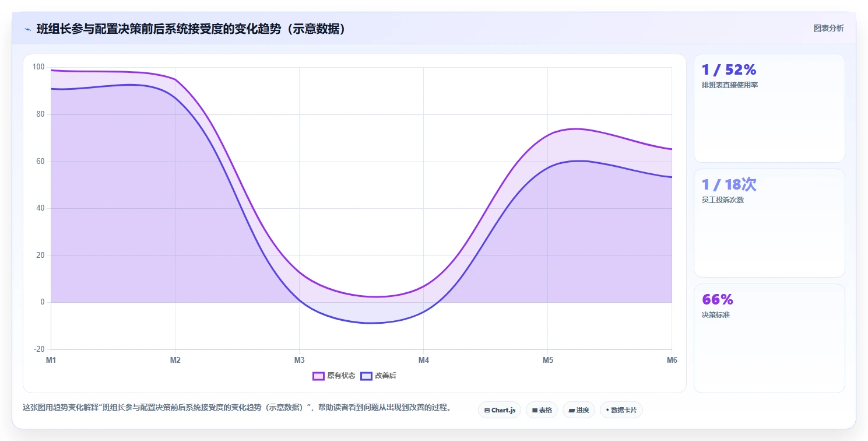Click the 1 / 18次 value
This screenshot has width=868, height=441.
point(729,185)
